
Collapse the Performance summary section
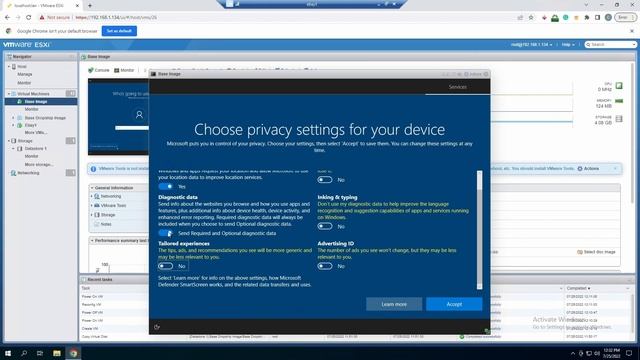tap(92, 241)
